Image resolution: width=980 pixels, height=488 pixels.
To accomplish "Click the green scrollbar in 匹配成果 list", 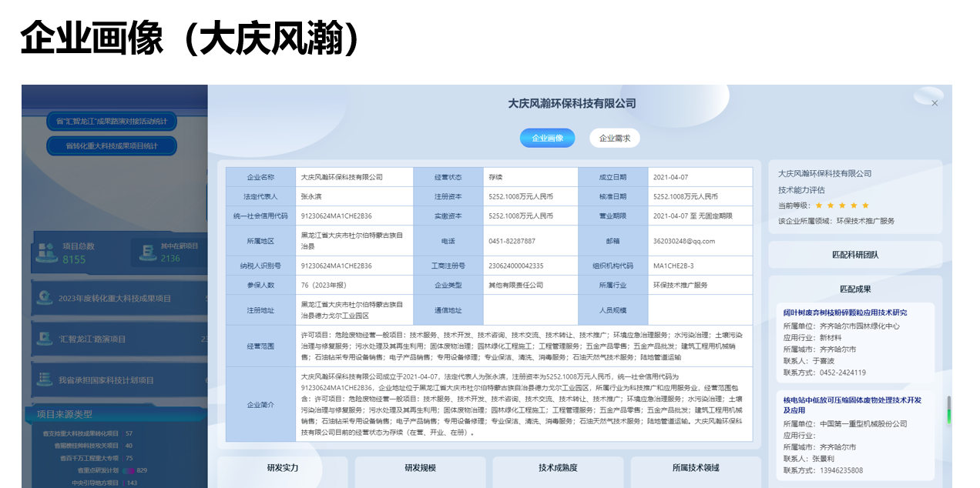I will pos(949,410).
